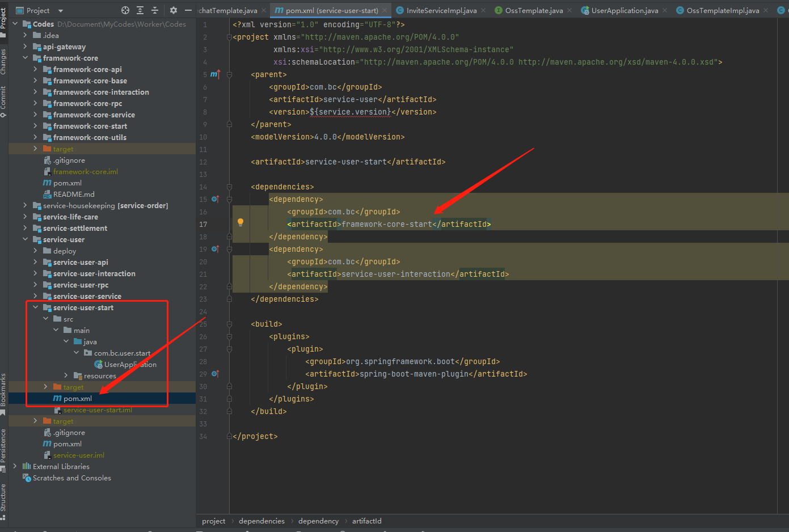Click the Select Opened File locate icon
Image resolution: width=789 pixels, height=532 pixels.
tap(125, 10)
